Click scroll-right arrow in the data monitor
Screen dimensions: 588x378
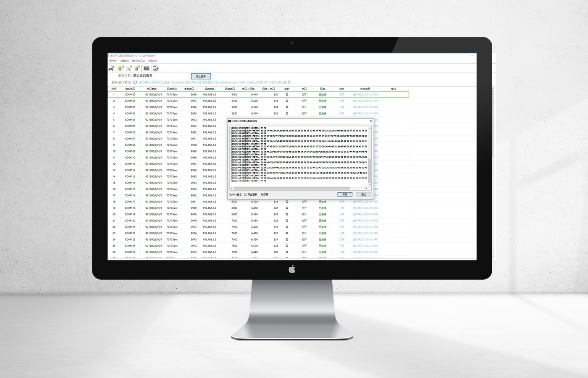point(366,188)
